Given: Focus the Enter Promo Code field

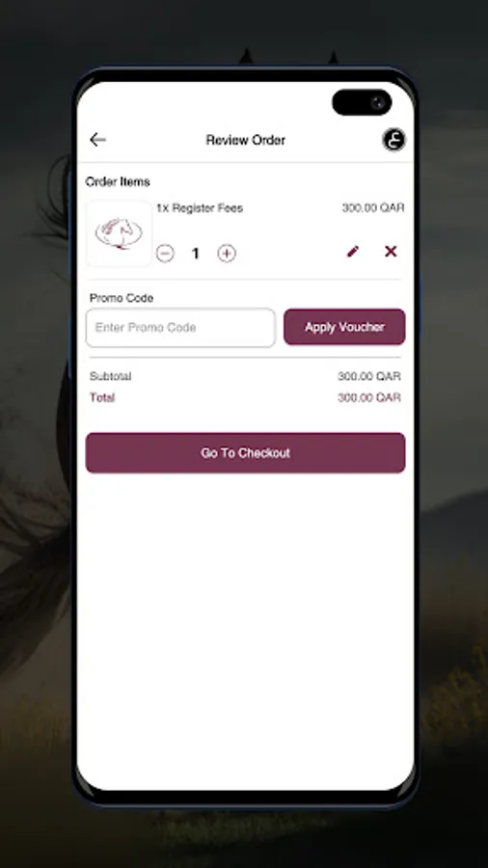Looking at the screenshot, I should click(180, 328).
